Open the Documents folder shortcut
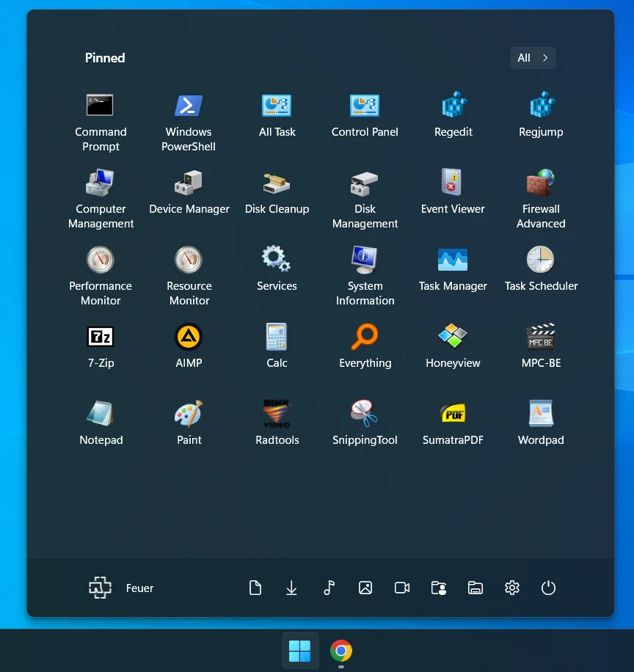This screenshot has width=634, height=672. 255,588
